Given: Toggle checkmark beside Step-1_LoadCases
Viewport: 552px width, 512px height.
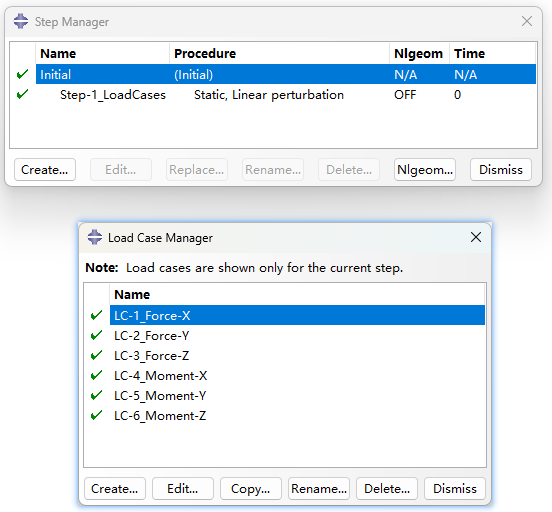Looking at the screenshot, I should click(23, 94).
